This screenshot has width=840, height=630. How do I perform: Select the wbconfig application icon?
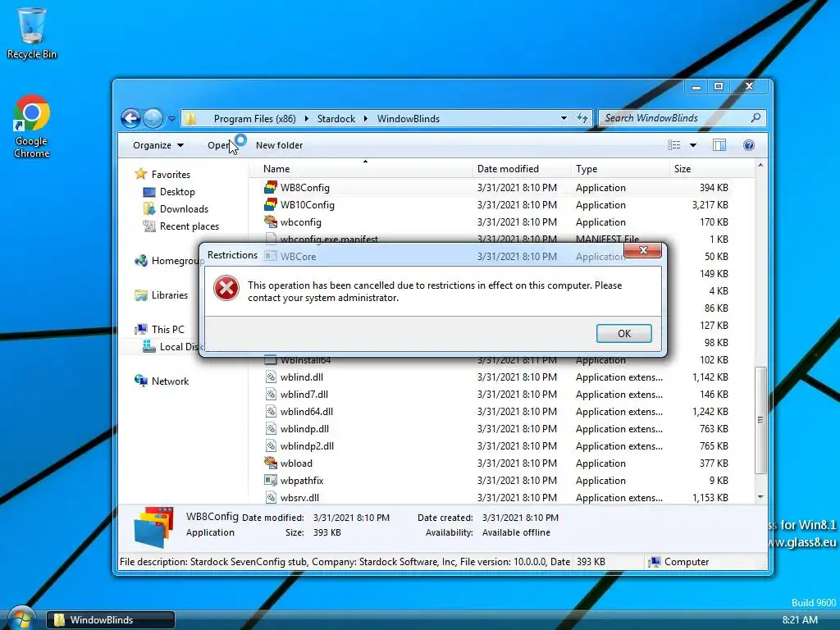(x=271, y=221)
